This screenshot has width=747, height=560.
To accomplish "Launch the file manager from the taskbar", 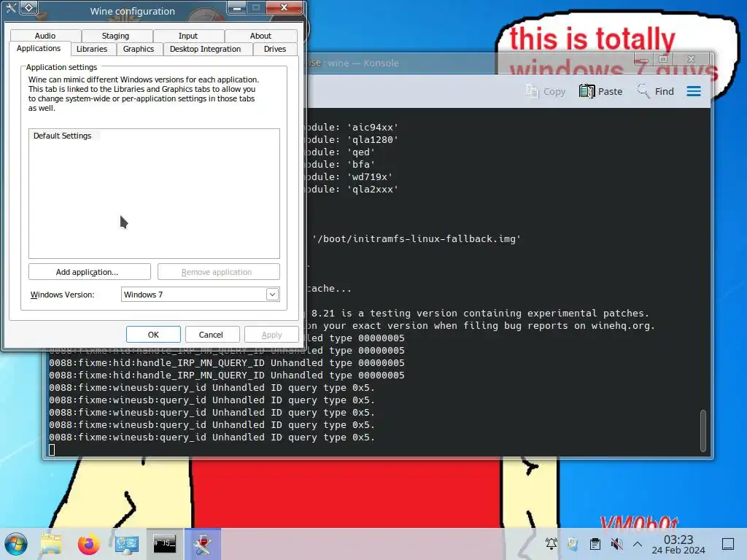I will pyautogui.click(x=51, y=544).
